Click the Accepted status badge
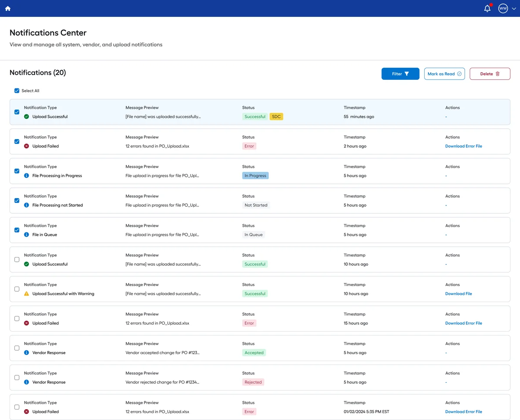 [x=254, y=352]
